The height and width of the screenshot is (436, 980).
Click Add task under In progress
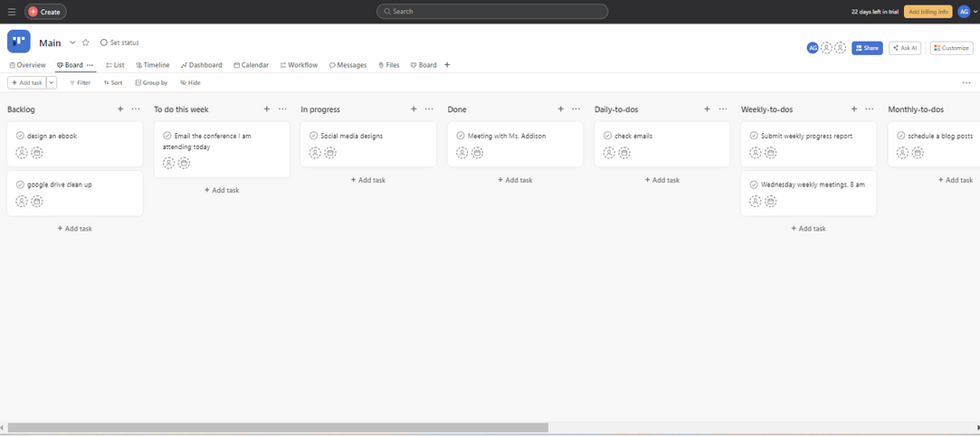click(x=368, y=180)
